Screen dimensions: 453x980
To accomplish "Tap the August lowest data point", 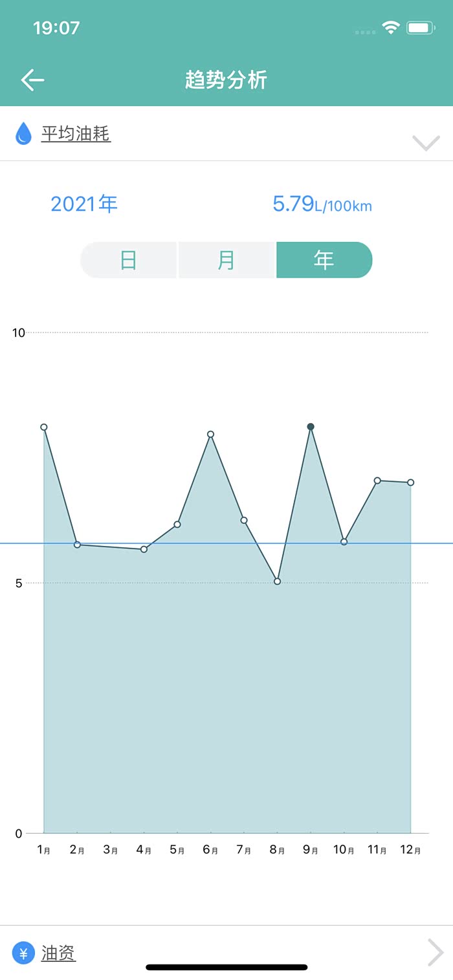I will point(277,582).
